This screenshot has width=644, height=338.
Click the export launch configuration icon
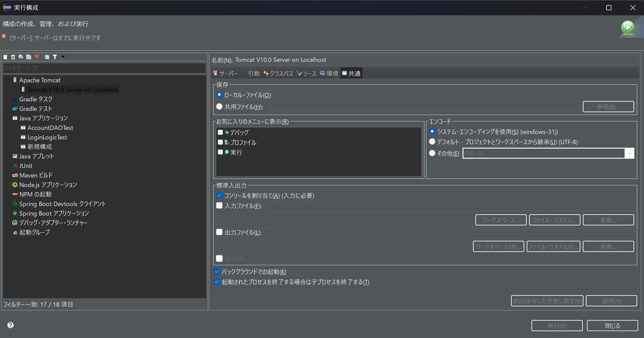coord(21,57)
